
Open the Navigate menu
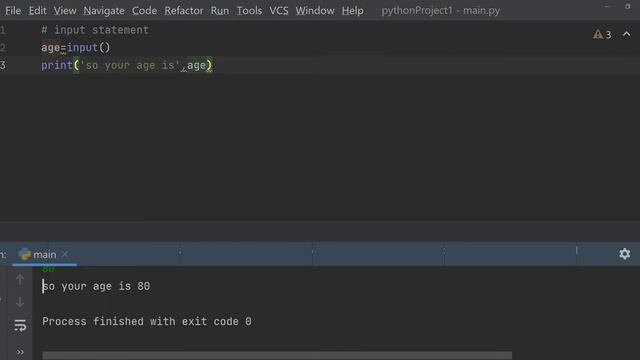(104, 11)
